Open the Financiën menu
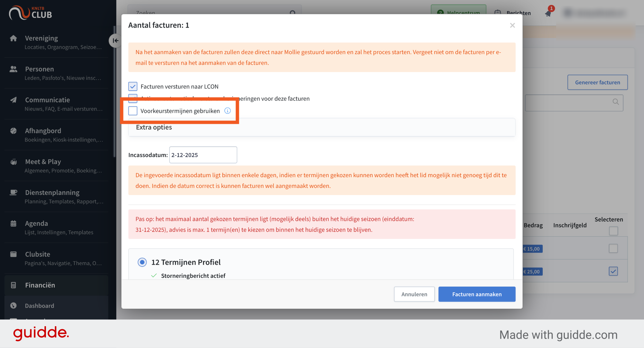The image size is (644, 348). coord(56,285)
